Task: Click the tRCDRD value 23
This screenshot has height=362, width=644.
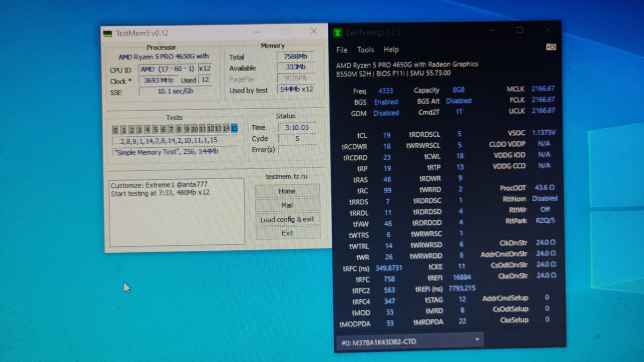Action: tap(386, 157)
